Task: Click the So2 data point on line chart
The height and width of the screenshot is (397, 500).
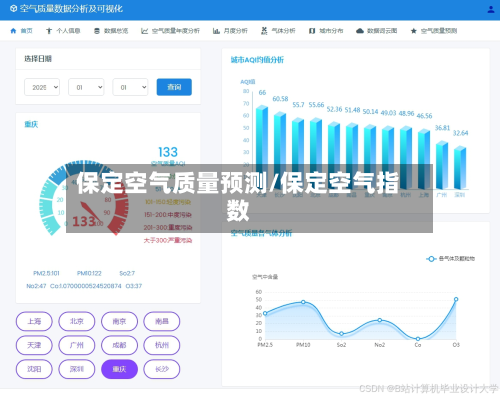Action: (341, 334)
